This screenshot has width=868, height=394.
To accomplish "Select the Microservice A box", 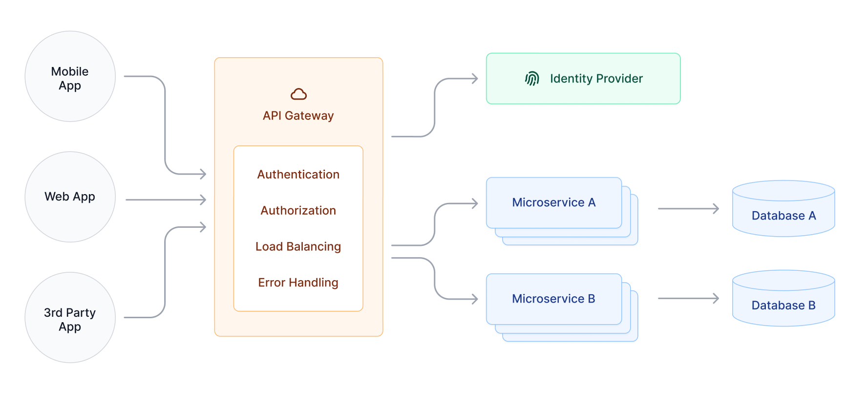I will pos(553,202).
